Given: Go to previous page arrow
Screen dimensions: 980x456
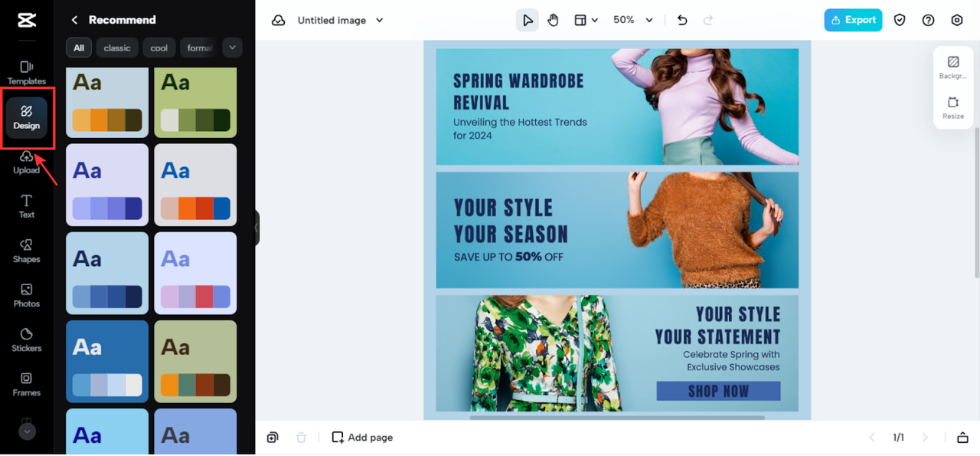Looking at the screenshot, I should point(872,438).
